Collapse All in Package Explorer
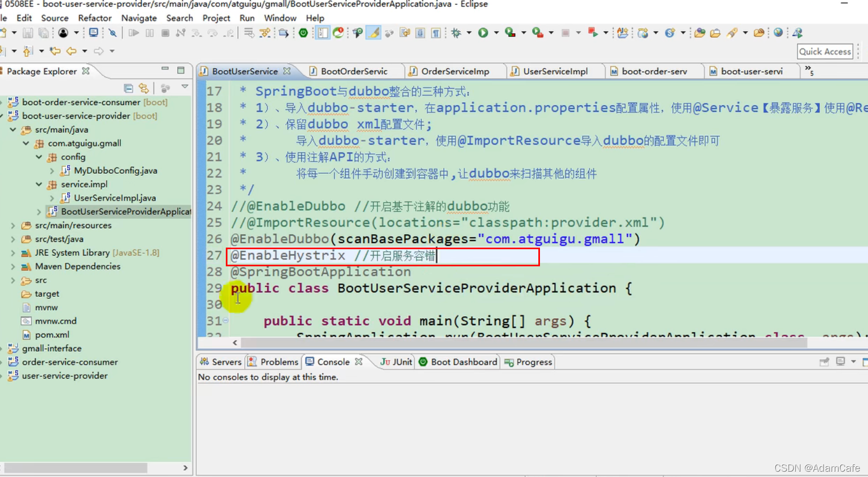Image resolution: width=868 pixels, height=477 pixels. coord(128,88)
